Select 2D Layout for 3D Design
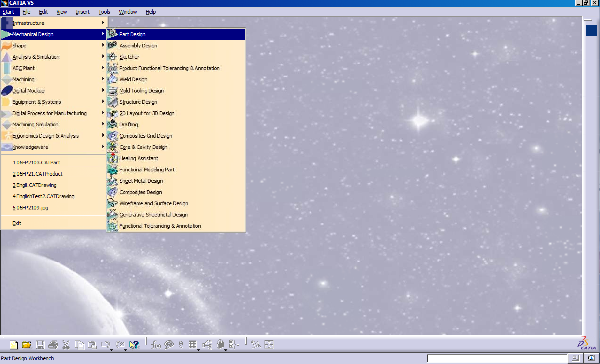 click(176, 113)
